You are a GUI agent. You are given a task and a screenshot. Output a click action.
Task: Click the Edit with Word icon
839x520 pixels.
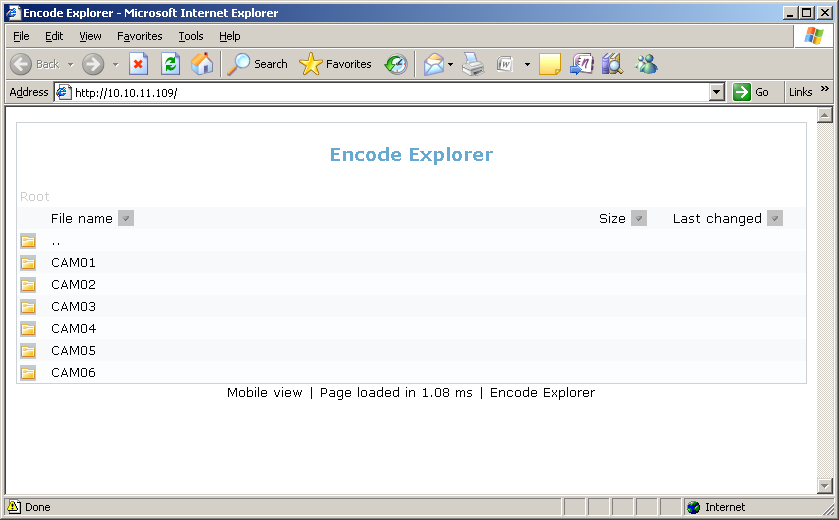tap(505, 64)
